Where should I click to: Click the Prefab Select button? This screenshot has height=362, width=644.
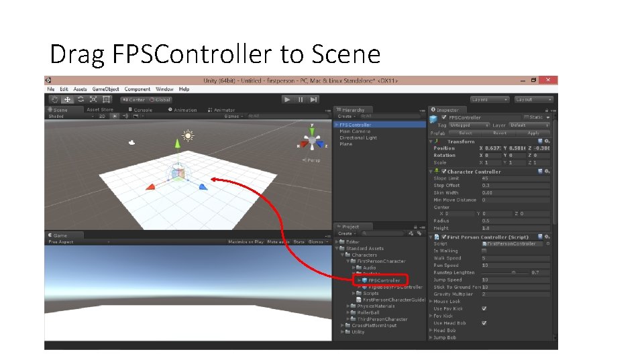[466, 133]
